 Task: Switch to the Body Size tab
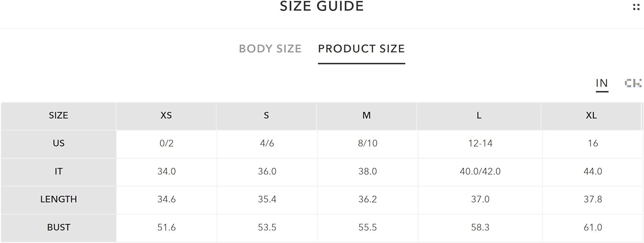coord(270,49)
